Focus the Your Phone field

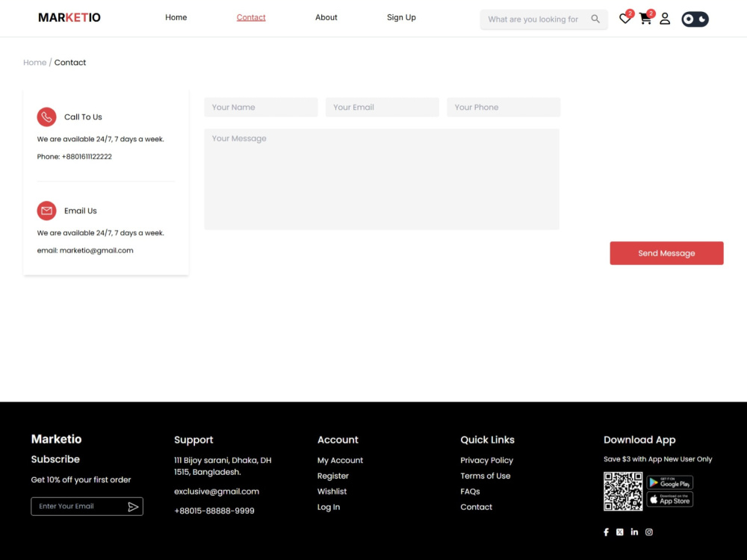[x=503, y=107]
